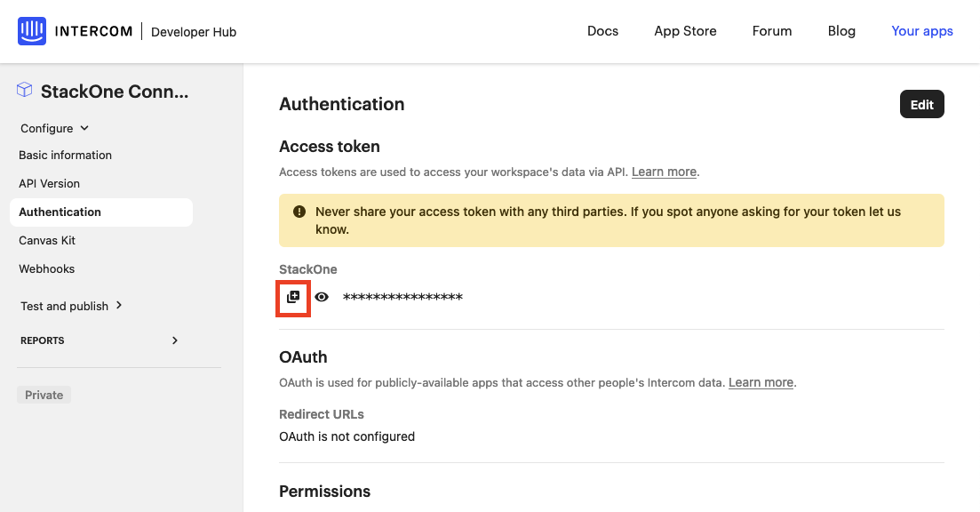The image size is (980, 512).
Task: Open Your apps link
Action: [x=922, y=31]
